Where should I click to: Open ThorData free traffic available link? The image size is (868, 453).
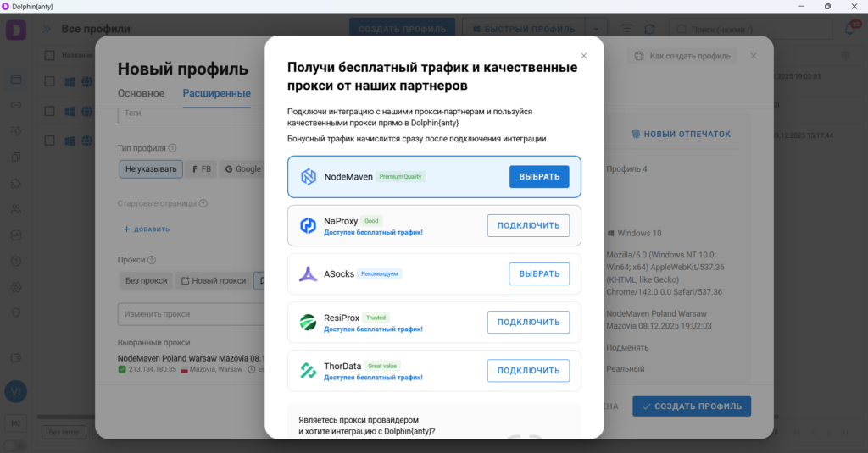(373, 378)
